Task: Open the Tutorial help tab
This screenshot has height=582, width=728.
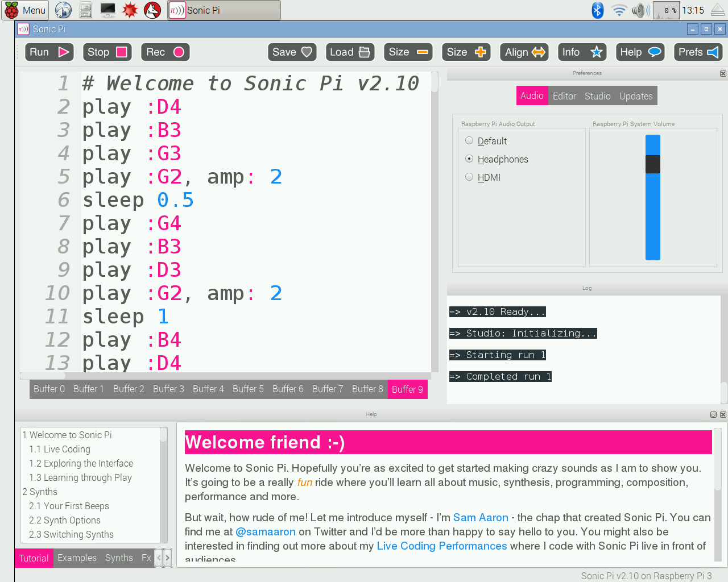Action: click(x=34, y=558)
